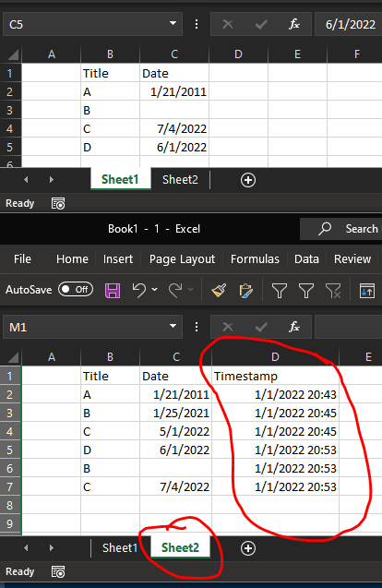Image resolution: width=382 pixels, height=588 pixels.
Task: Open the Name Box dropdown showing M1
Action: pos(173,326)
